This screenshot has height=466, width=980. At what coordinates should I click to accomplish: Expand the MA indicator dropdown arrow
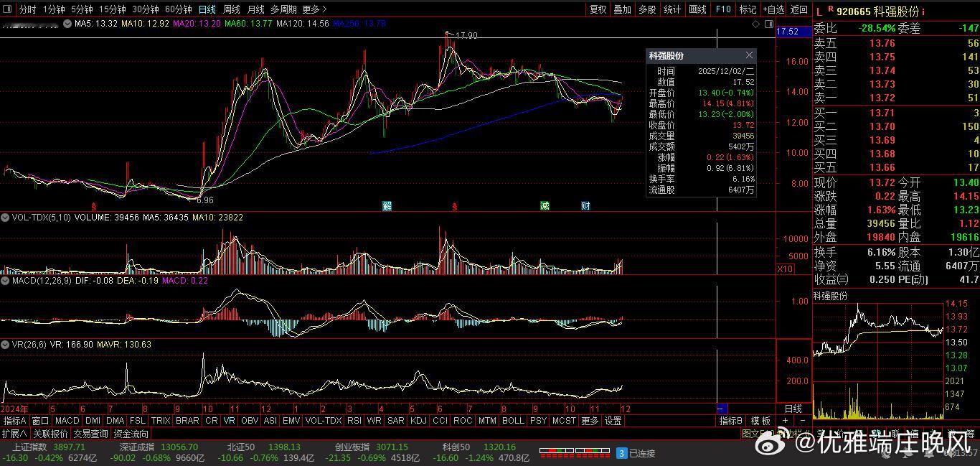click(x=67, y=24)
